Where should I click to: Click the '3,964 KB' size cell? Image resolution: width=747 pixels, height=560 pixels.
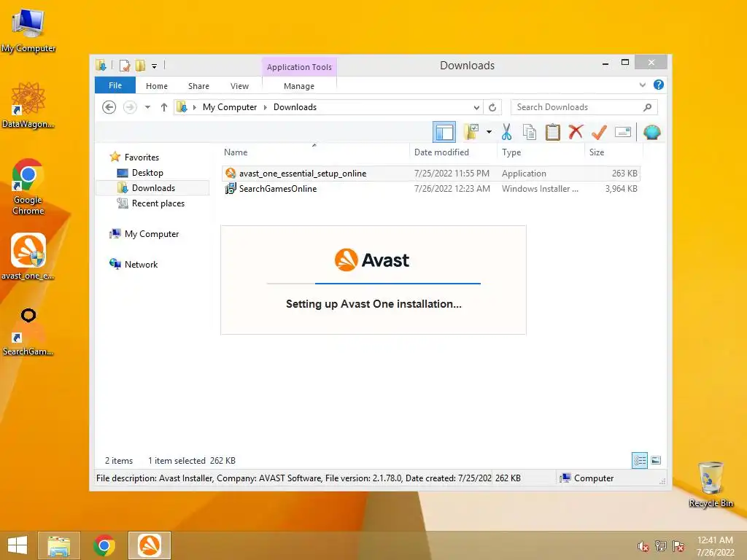coord(622,189)
